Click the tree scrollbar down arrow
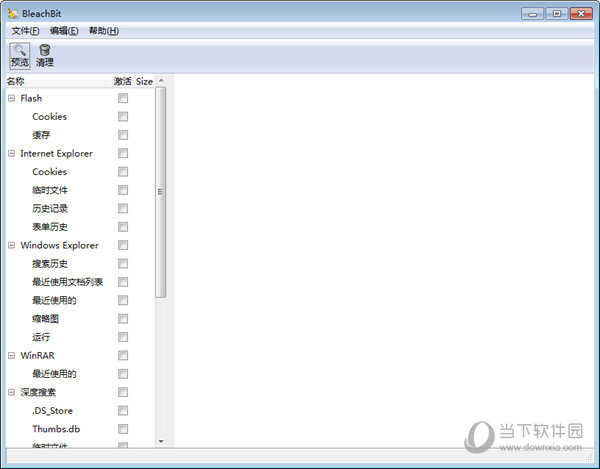Viewport: 600px width, 469px height. coord(161,441)
